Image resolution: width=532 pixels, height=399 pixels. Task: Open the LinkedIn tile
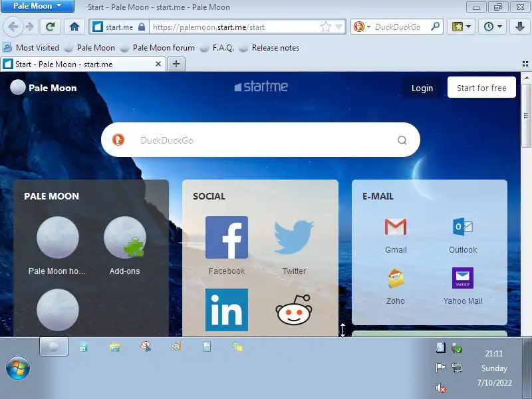point(227,310)
